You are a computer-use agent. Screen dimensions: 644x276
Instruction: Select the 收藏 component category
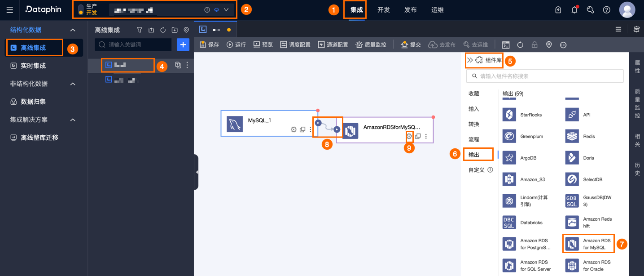click(x=474, y=93)
